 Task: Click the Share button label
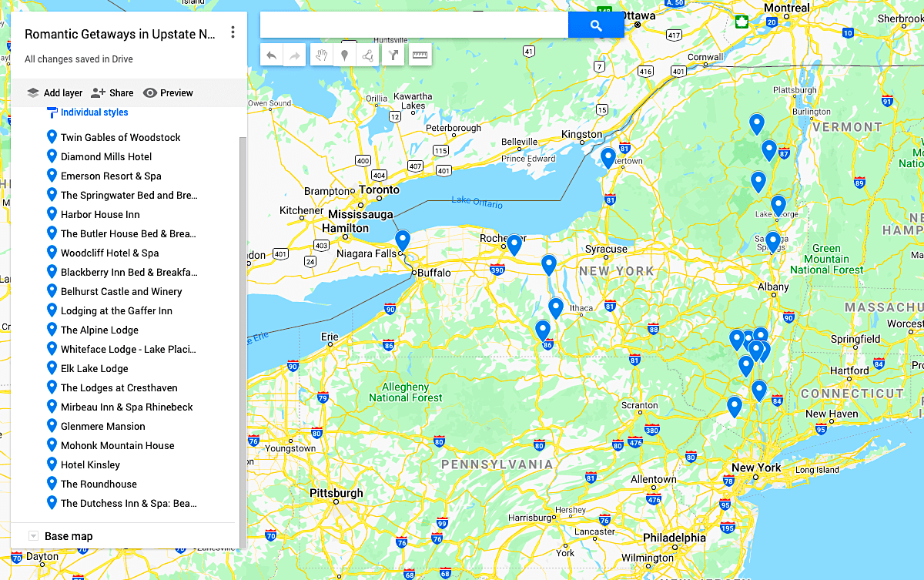coord(122,93)
